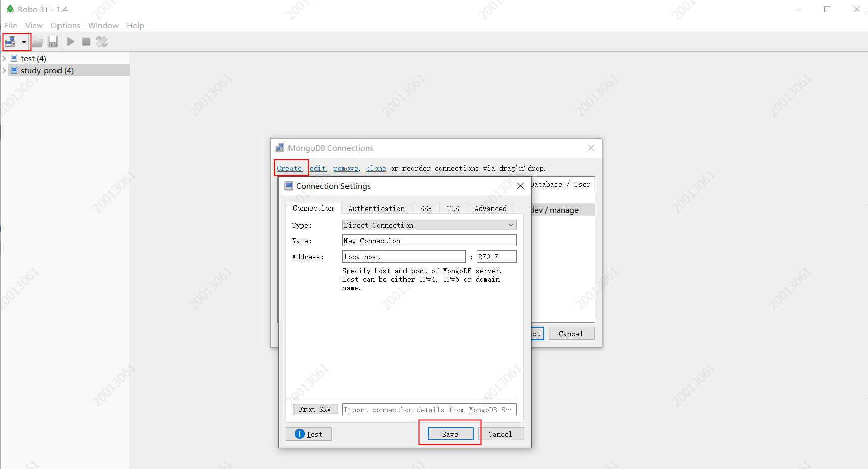Expand the study-prod (4) connection node

[x=5, y=70]
